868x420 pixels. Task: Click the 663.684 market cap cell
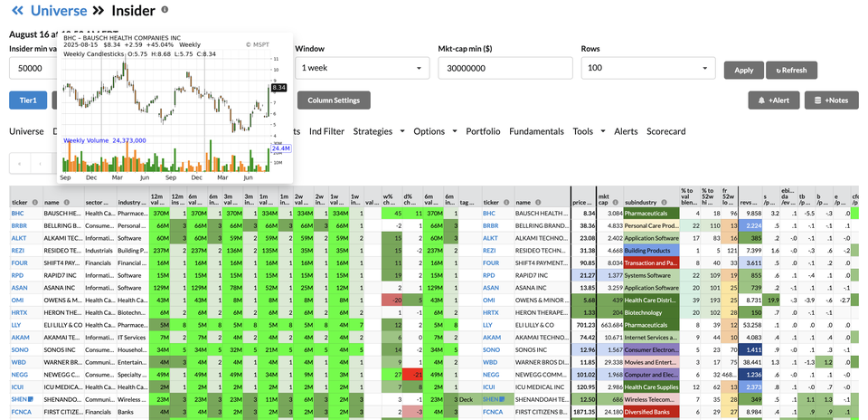click(610, 325)
